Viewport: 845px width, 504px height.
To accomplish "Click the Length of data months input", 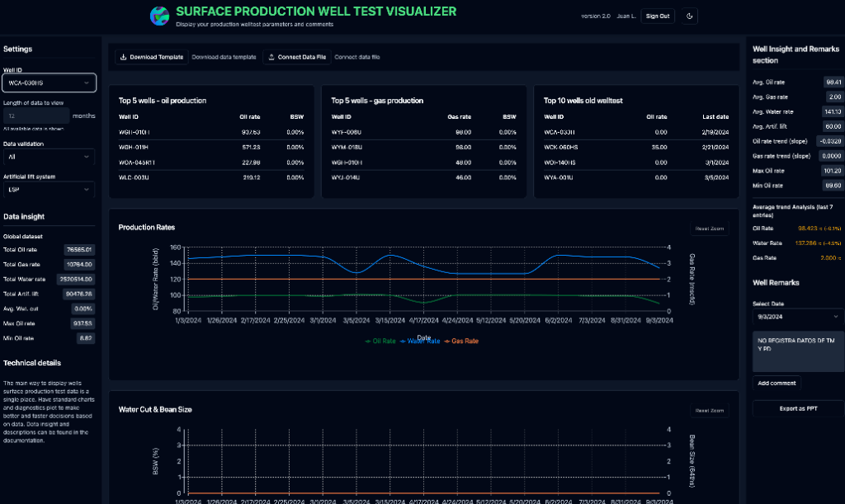I will 36,115.
